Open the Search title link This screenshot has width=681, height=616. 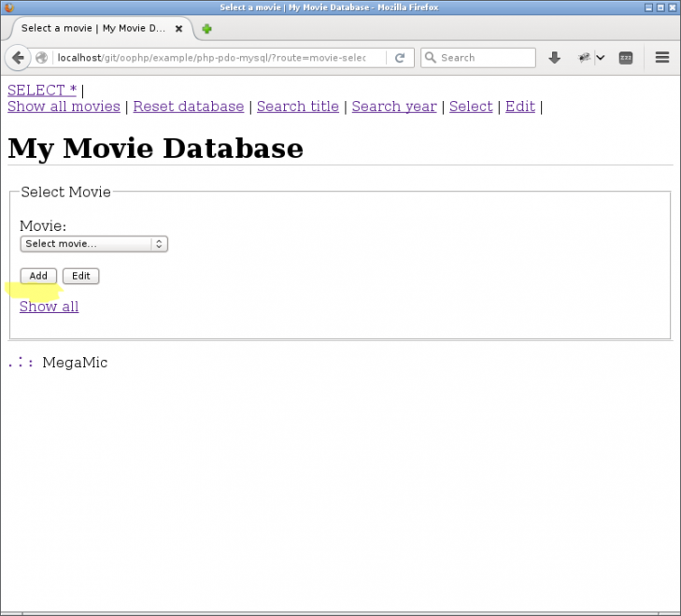(297, 107)
